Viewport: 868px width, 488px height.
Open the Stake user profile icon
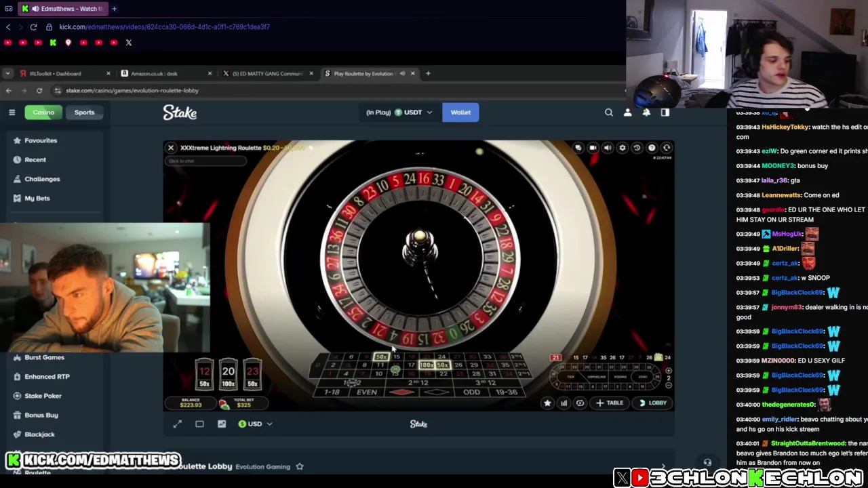click(x=627, y=113)
